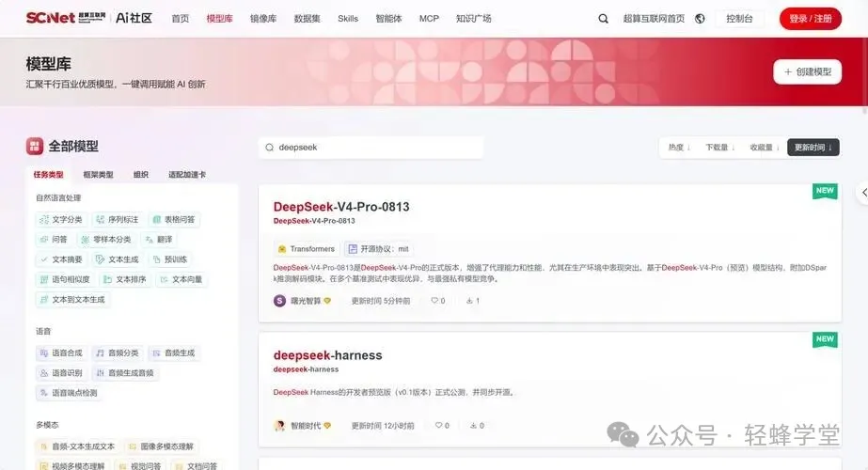Toggle the 文本摘要 task filter
Screen dimensions: 868x470
click(x=61, y=259)
